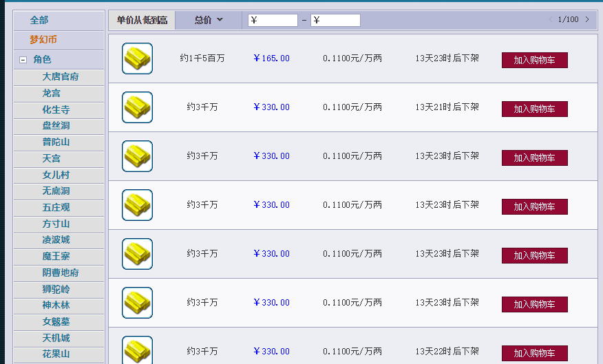Add the 13天21时 listing to cart

(x=534, y=109)
